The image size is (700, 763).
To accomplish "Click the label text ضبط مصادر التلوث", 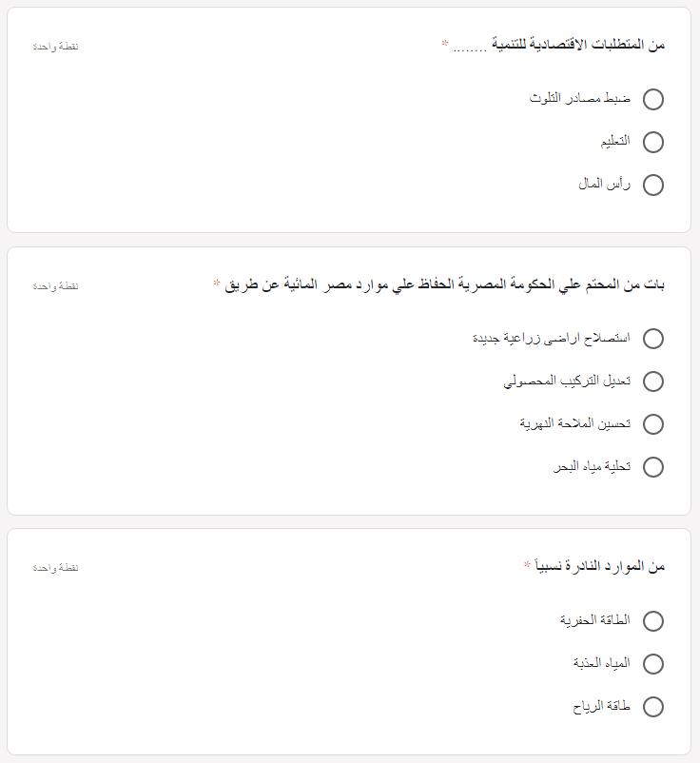I will click(x=580, y=98).
